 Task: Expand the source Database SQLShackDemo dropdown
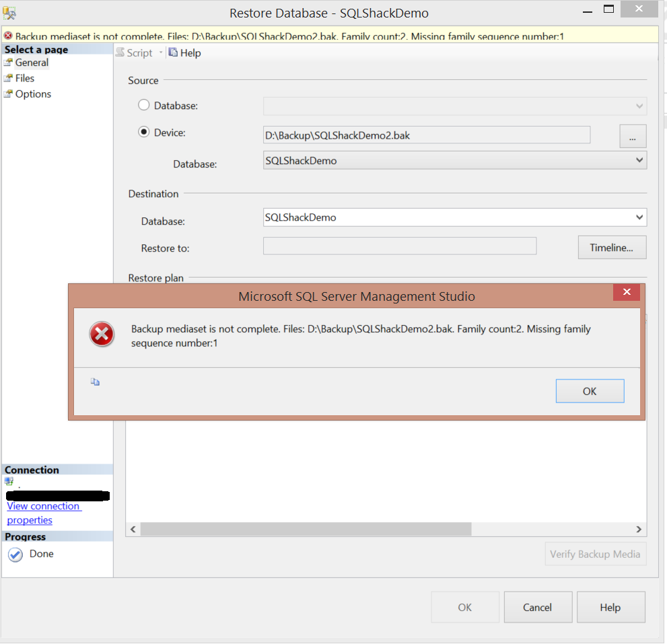click(x=455, y=160)
